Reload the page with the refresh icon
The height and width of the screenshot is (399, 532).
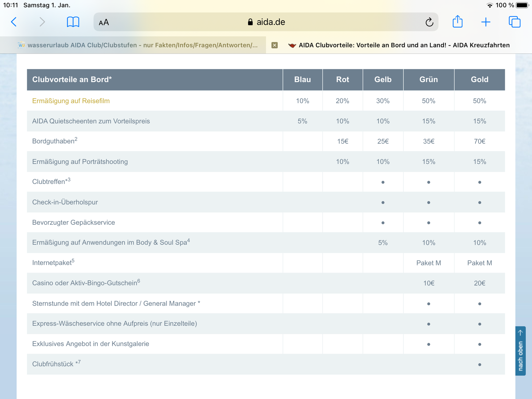point(429,22)
